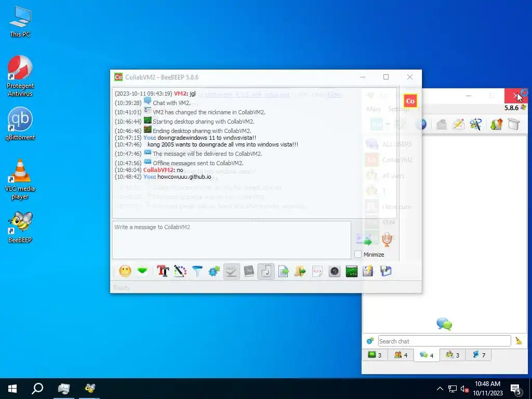This screenshot has width=532, height=399.
Task: Minimize the CollabVM2 chat window
Action: 363,77
